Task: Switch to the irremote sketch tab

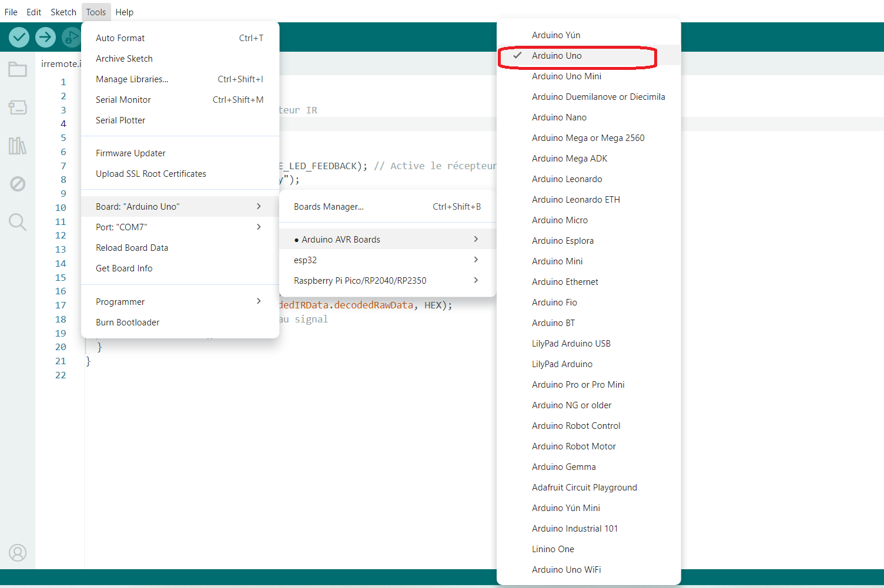Action: tap(61, 63)
